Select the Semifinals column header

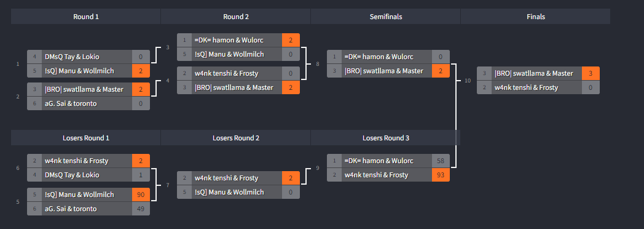386,17
